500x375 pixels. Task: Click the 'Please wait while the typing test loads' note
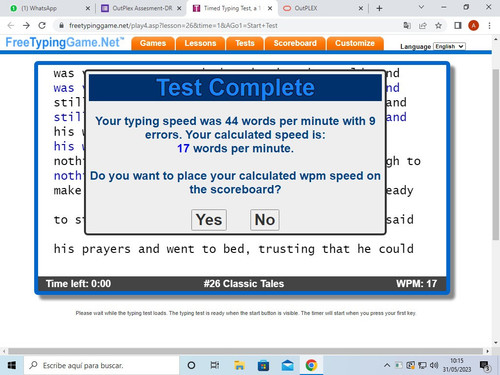tap(246, 313)
